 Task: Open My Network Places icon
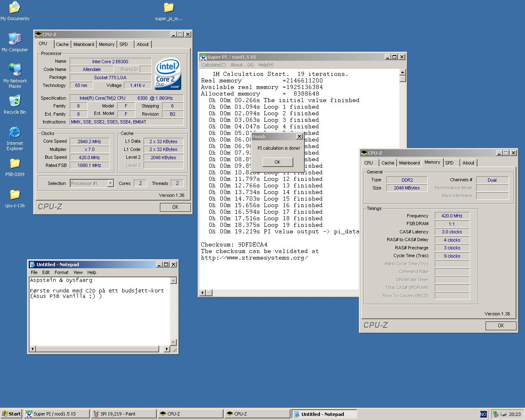click(15, 76)
